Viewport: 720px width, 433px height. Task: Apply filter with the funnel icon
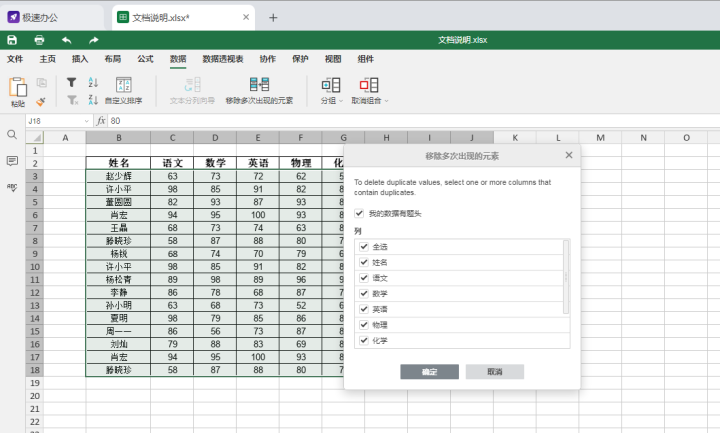click(71, 82)
